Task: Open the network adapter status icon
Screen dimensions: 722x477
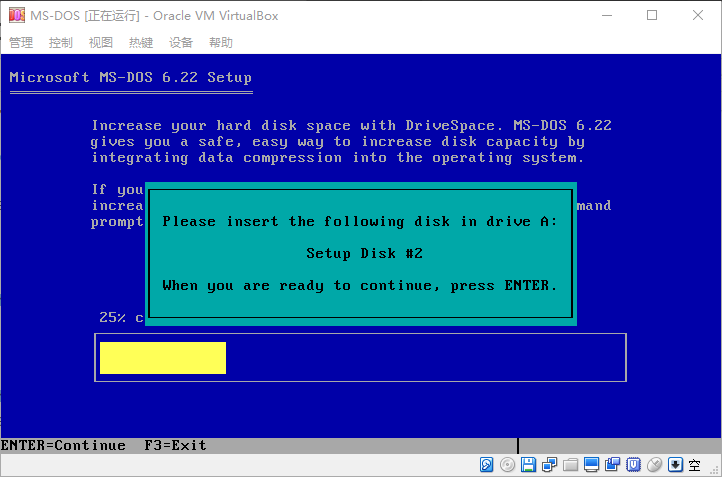Action: (x=549, y=465)
